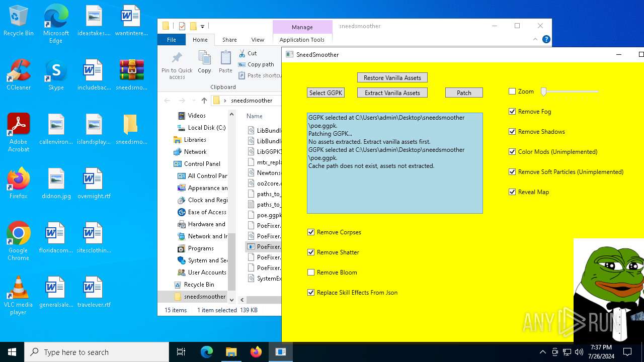
Task: Uncheck Remove Fog option
Action: [512, 112]
